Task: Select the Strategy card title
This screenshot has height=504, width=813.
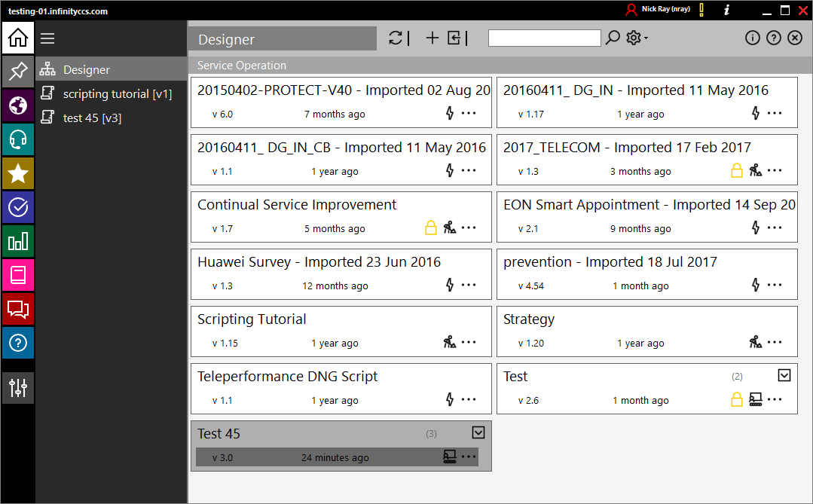Action: click(x=529, y=319)
